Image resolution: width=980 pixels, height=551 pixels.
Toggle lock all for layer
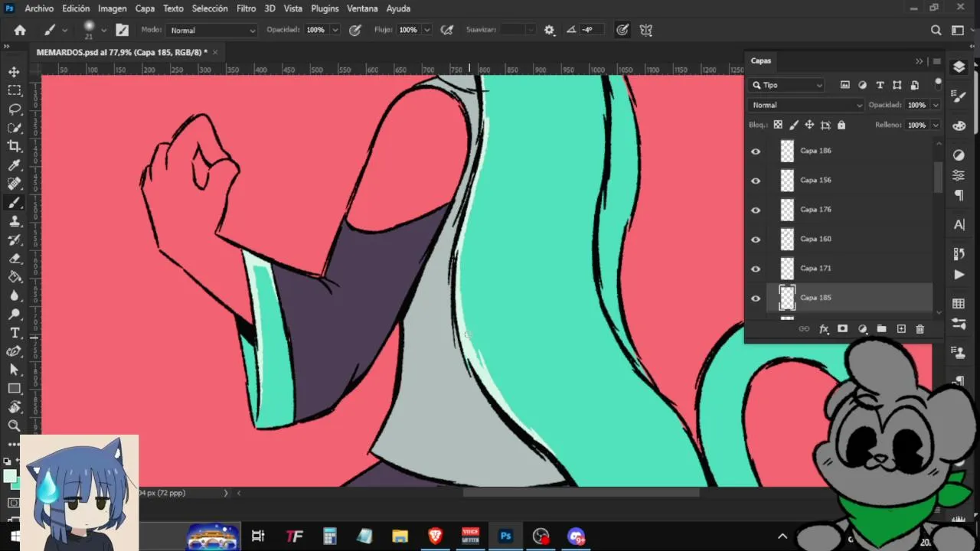841,125
